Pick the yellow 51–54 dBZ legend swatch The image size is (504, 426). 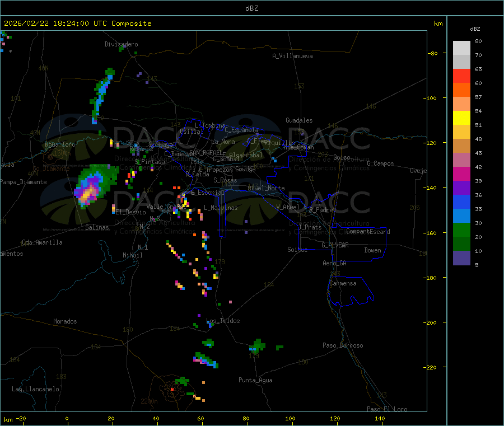(461, 118)
